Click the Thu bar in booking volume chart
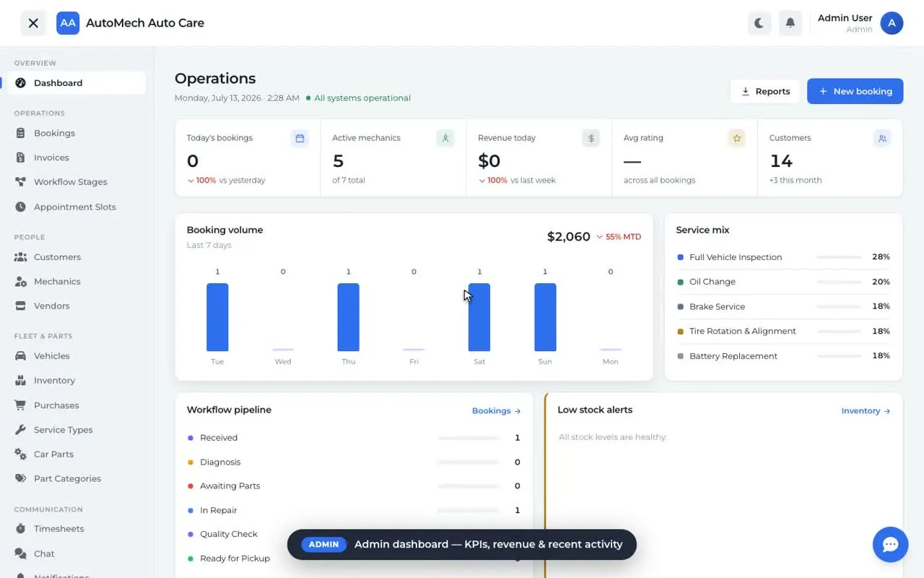 [x=348, y=317]
